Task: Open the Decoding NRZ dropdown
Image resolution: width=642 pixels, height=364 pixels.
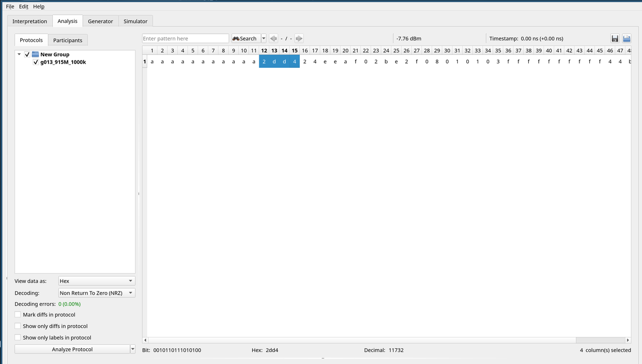Action: (96, 293)
